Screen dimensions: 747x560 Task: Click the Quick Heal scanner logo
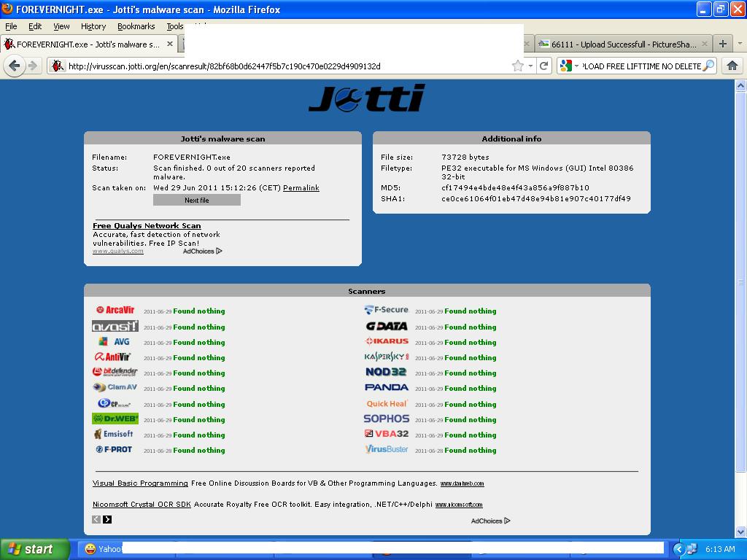point(387,403)
